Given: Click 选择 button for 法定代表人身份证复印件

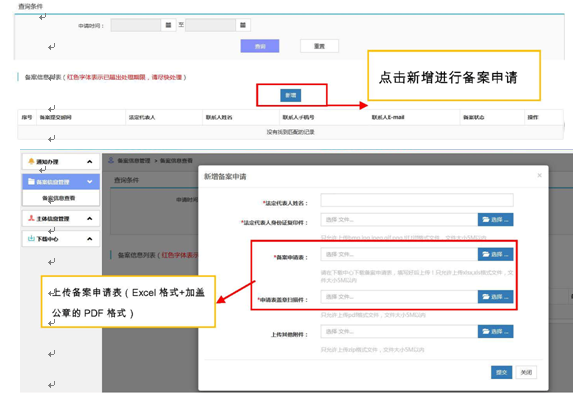Looking at the screenshot, I should pyautogui.click(x=496, y=220).
